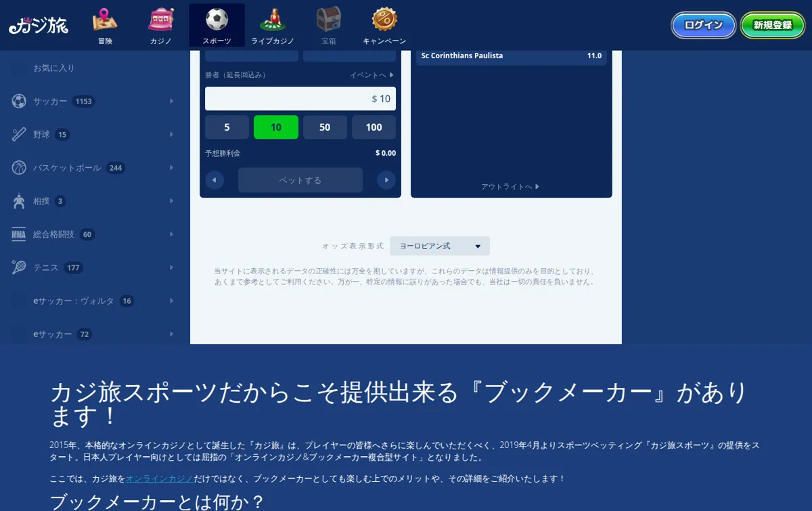Expand the テニス category arrow
This screenshot has height=511, width=812.
point(172,268)
